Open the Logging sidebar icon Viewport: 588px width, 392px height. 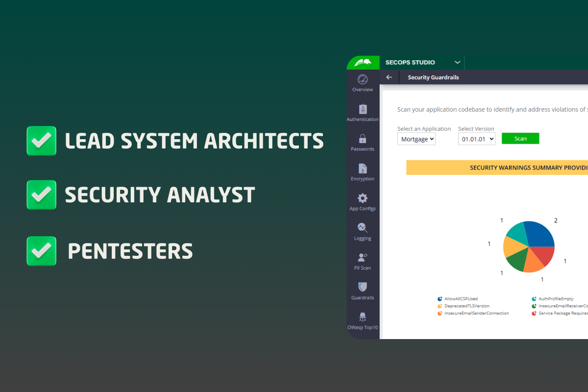[x=363, y=228]
